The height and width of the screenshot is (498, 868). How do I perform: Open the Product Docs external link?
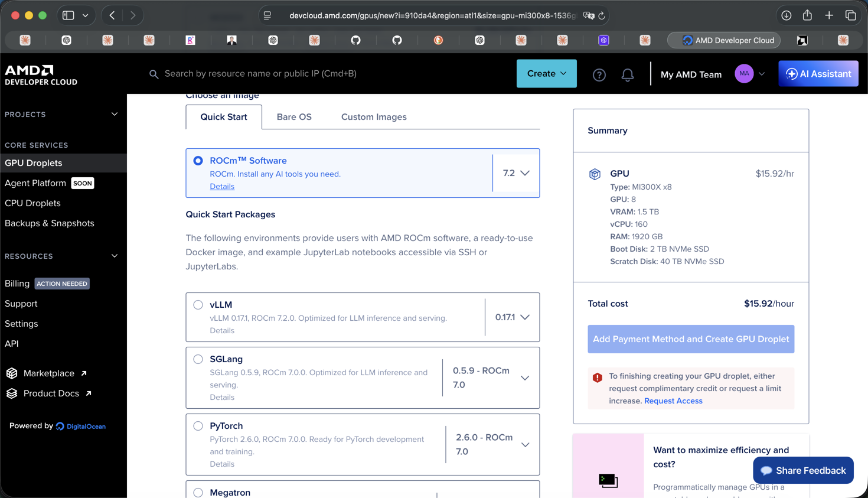click(x=57, y=393)
